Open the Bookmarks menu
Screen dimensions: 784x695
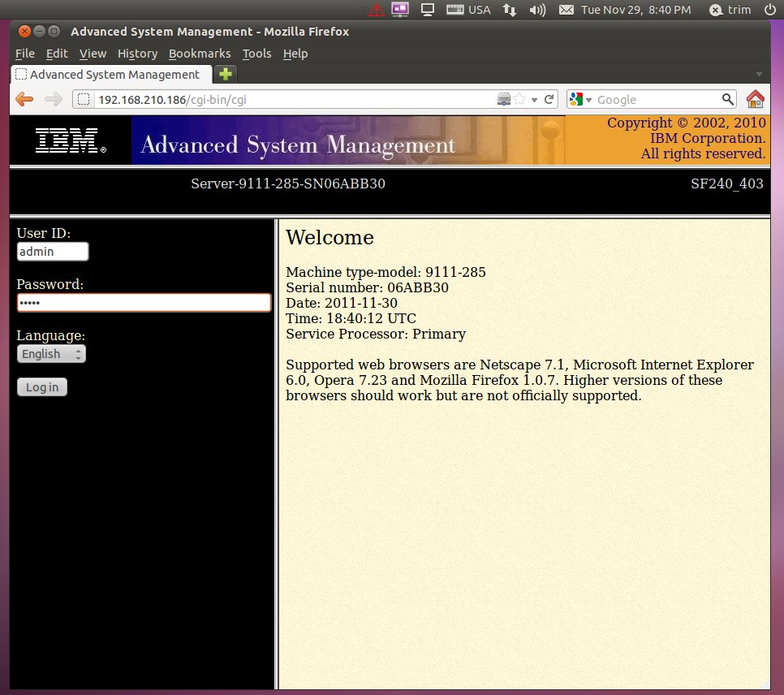200,54
